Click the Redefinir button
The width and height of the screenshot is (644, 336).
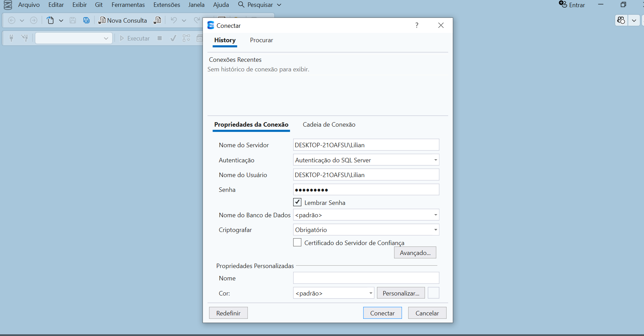click(x=228, y=313)
